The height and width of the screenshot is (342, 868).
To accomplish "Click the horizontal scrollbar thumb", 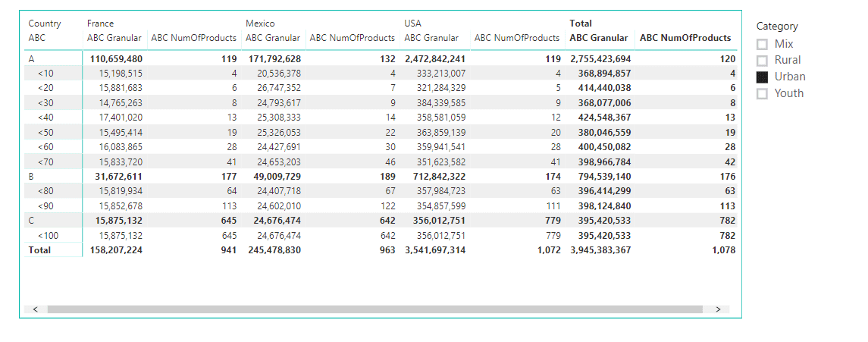I will coord(374,309).
